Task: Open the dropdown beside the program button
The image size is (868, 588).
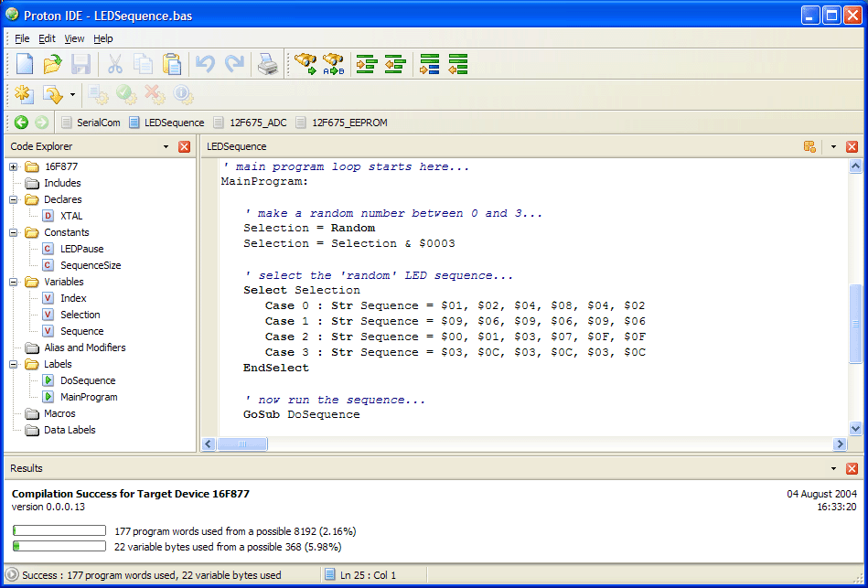Action: pos(72,94)
